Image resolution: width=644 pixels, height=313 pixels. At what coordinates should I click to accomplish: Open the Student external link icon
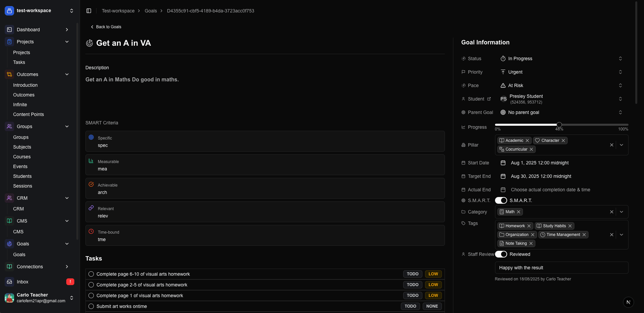489,99
